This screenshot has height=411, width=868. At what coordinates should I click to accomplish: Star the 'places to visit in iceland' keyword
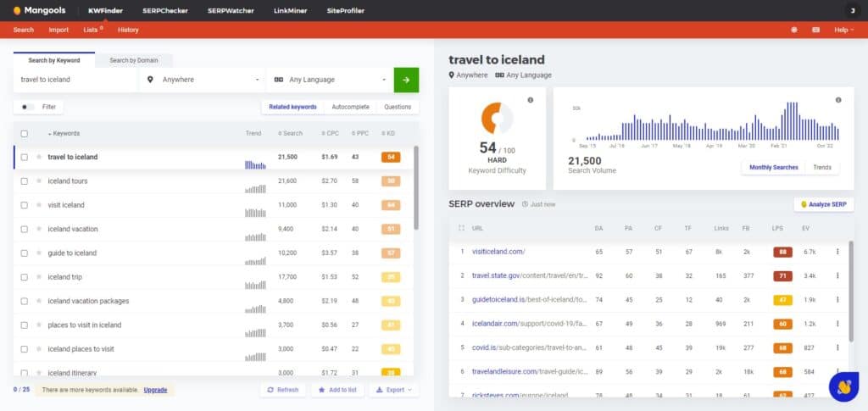pos(39,325)
